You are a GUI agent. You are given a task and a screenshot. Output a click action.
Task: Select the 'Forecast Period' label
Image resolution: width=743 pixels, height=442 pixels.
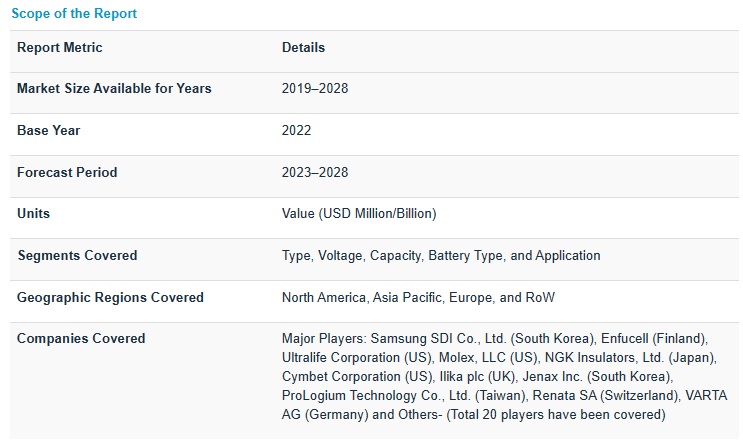[67, 172]
